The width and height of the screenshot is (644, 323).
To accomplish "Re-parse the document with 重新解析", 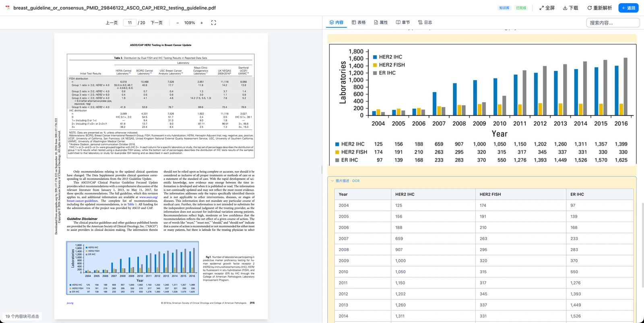I will tap(599, 8).
